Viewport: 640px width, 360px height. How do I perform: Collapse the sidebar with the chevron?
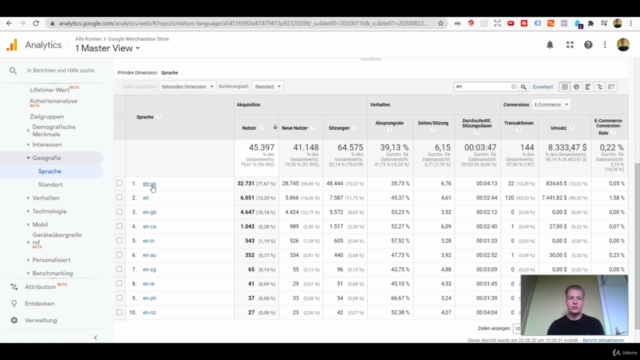tap(96, 338)
